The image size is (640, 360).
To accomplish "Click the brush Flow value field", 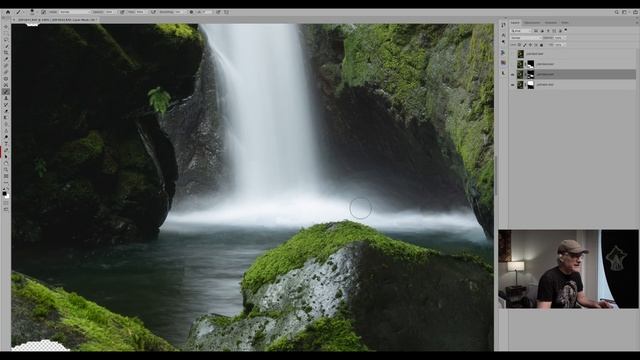I will [140, 12].
